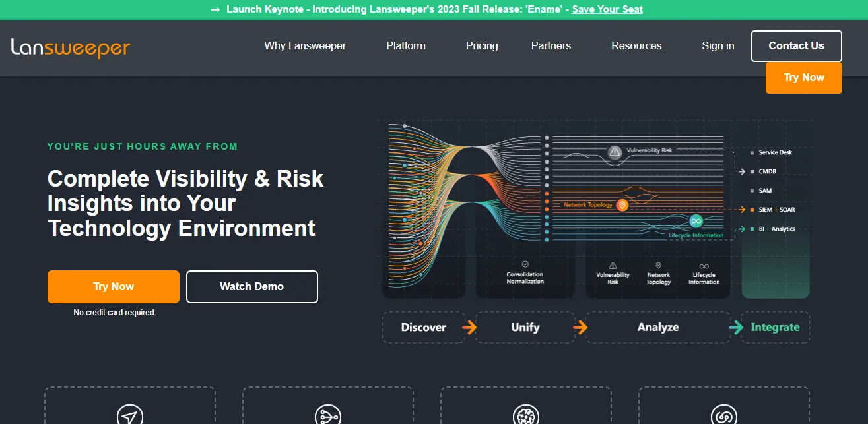868x424 pixels.
Task: Click the small Lifecycle Information infinity icon below the diagram
Action: coord(704,266)
